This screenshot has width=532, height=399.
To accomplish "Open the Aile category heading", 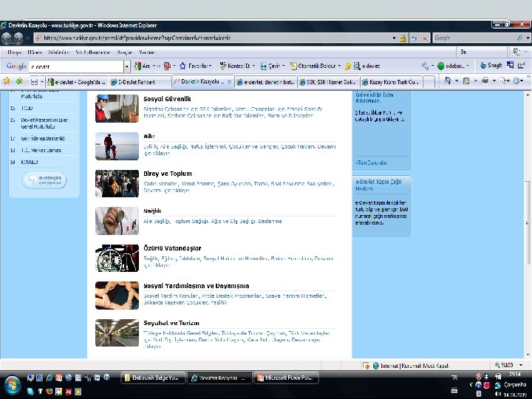I will pyautogui.click(x=149, y=137).
